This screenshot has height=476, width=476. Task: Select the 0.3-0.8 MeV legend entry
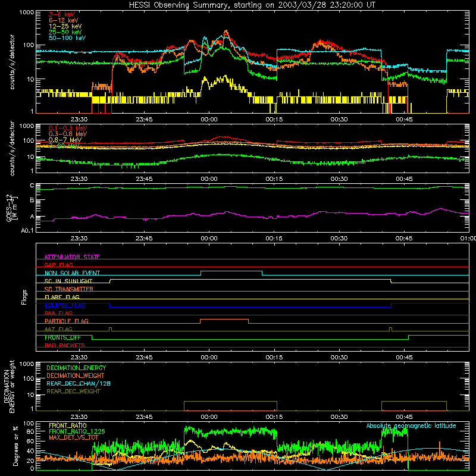coord(68,134)
